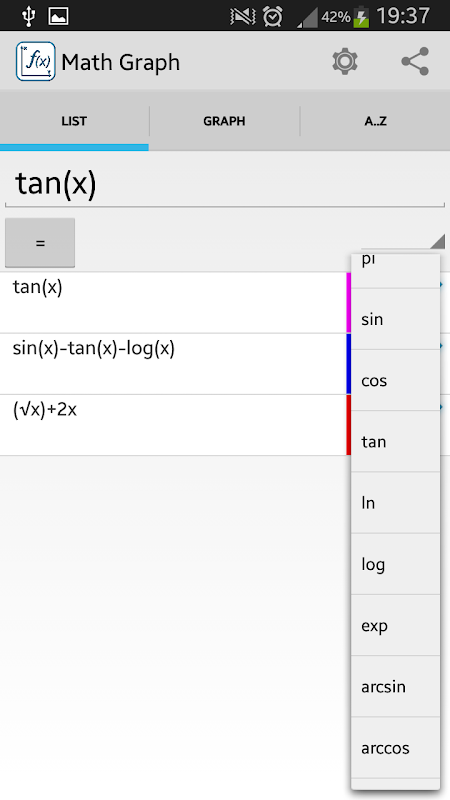Screen dimensions: 450x800
Task: Open settings via the gear icon
Action: (345, 62)
